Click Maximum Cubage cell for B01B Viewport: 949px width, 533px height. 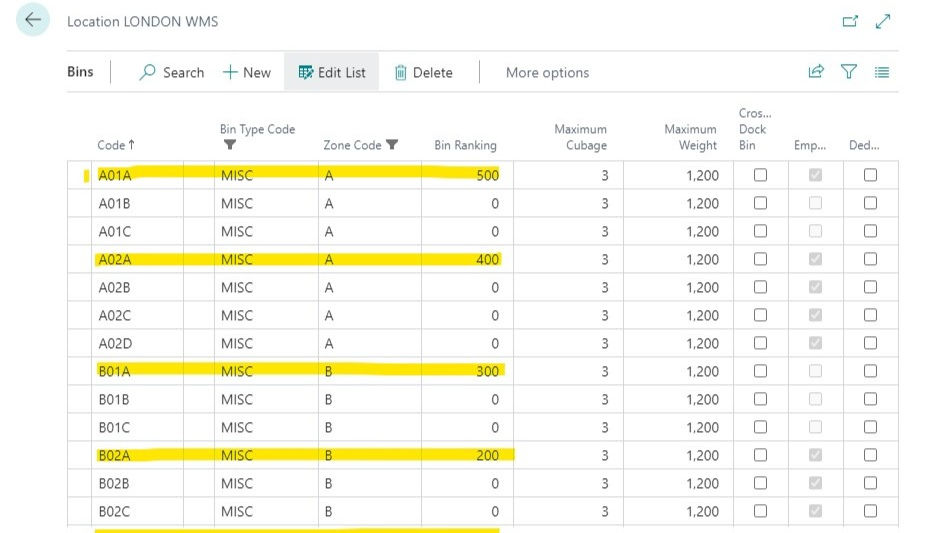coord(568,399)
